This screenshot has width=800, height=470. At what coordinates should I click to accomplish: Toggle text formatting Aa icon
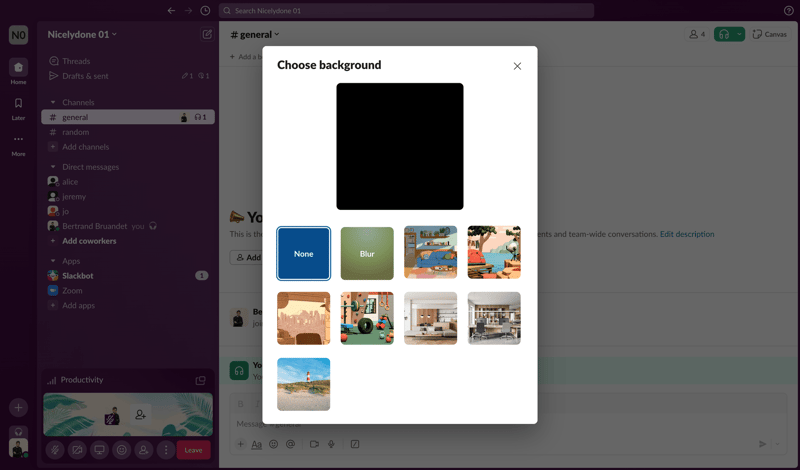[257, 444]
